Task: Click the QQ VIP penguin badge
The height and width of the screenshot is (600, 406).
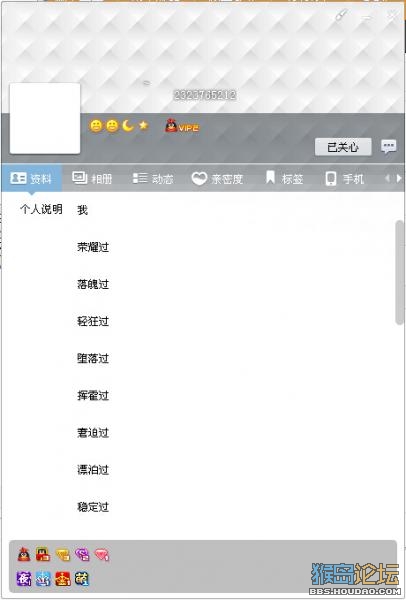Action: 182,126
